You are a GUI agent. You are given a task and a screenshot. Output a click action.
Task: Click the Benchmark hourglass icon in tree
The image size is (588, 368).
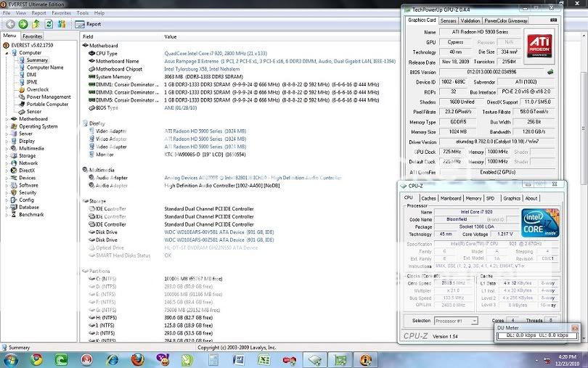click(x=14, y=215)
